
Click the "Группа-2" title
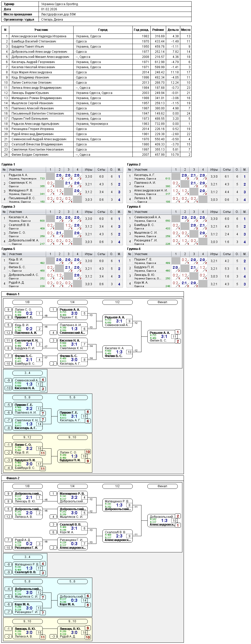134,164
